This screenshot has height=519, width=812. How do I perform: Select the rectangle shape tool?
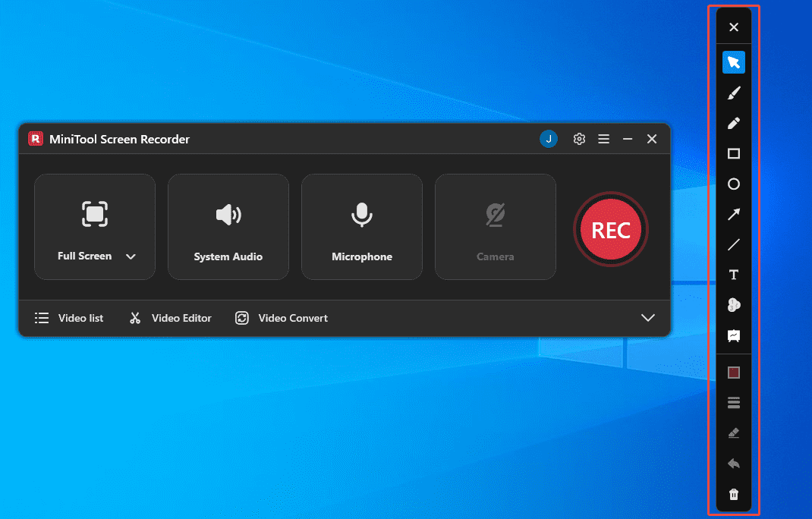click(733, 153)
